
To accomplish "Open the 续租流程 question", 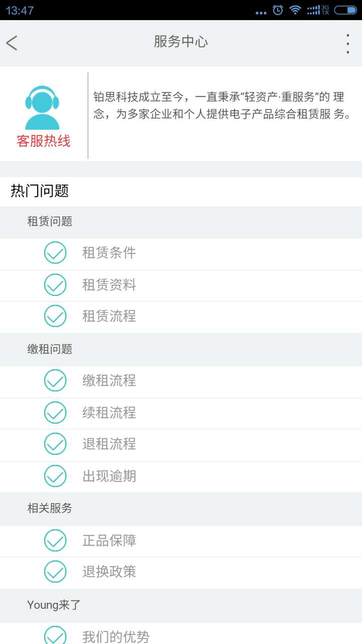I will (x=109, y=413).
